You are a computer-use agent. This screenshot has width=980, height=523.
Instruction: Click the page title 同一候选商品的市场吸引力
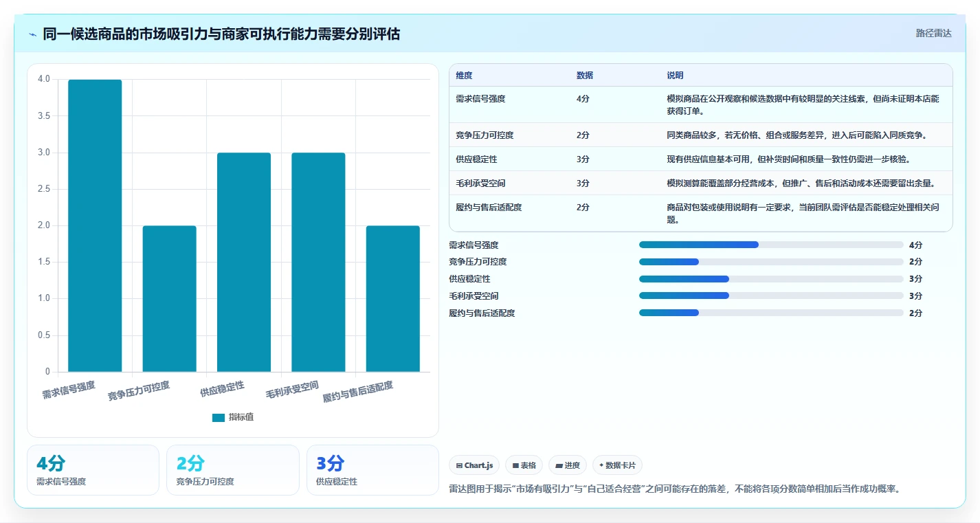tap(221, 34)
